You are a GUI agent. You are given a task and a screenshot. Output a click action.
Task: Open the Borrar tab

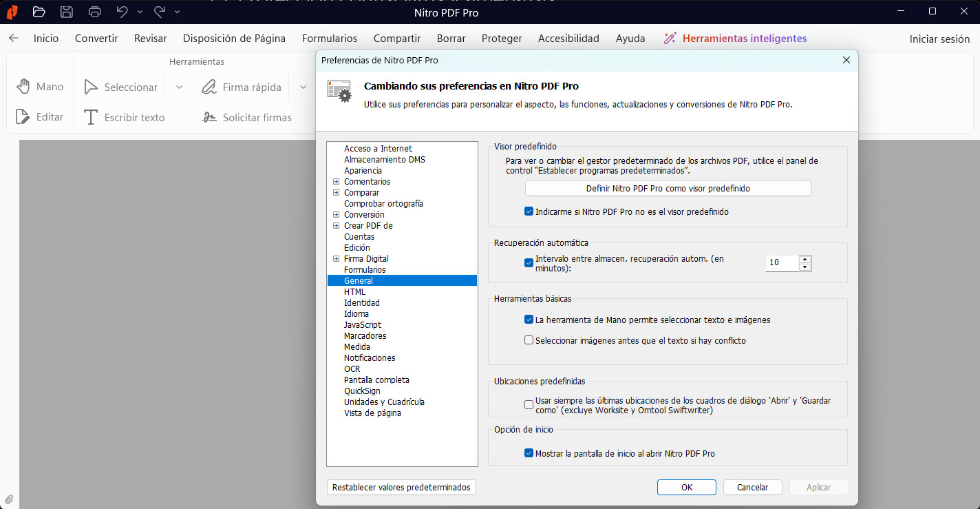pos(451,39)
